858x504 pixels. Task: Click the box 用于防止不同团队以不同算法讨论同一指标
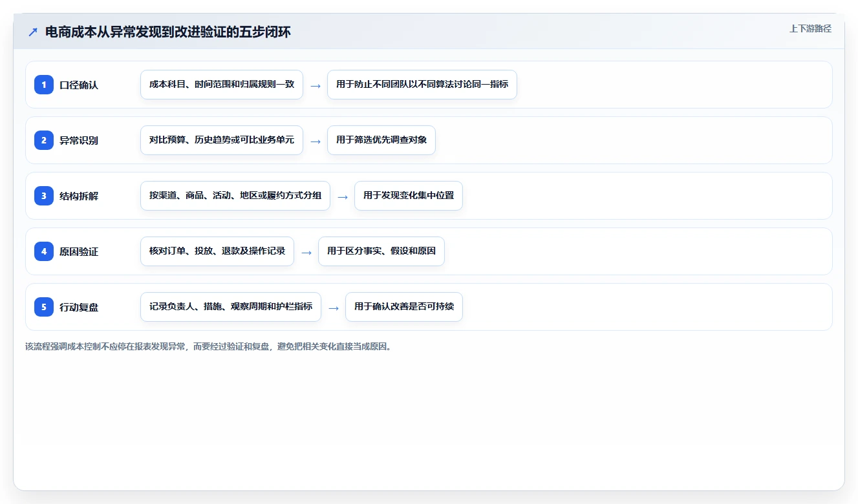422,85
